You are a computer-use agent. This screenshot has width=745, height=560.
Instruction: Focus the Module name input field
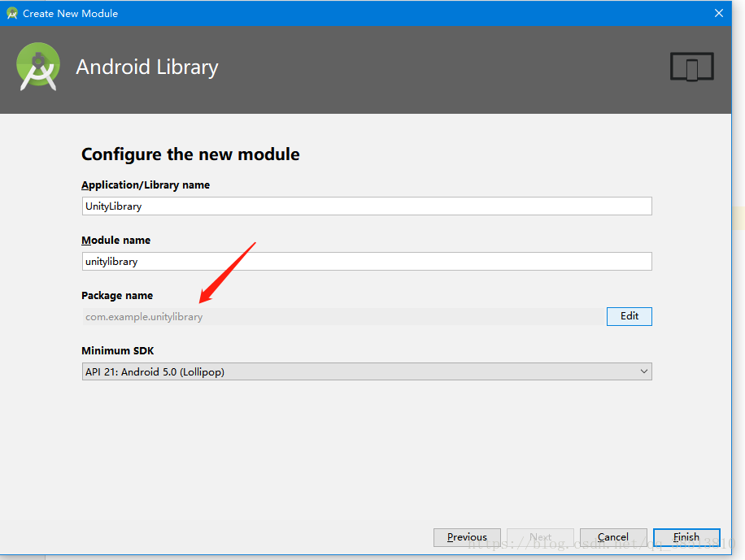click(367, 261)
